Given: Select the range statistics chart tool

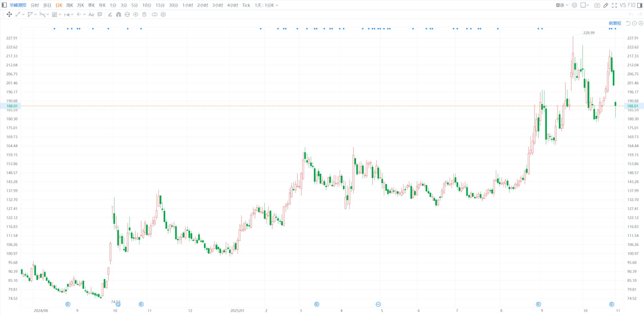Looking at the screenshot, I should [55, 15].
